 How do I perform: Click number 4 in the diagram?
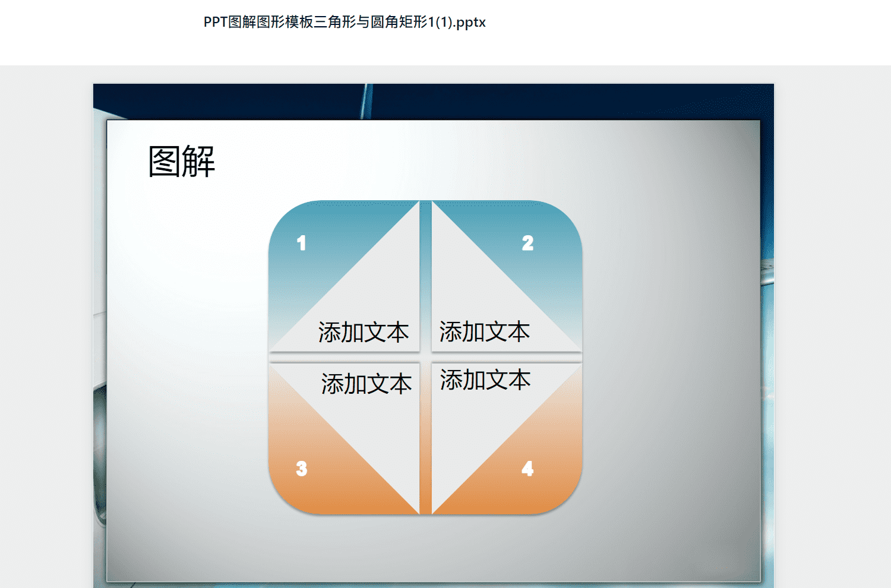(527, 469)
